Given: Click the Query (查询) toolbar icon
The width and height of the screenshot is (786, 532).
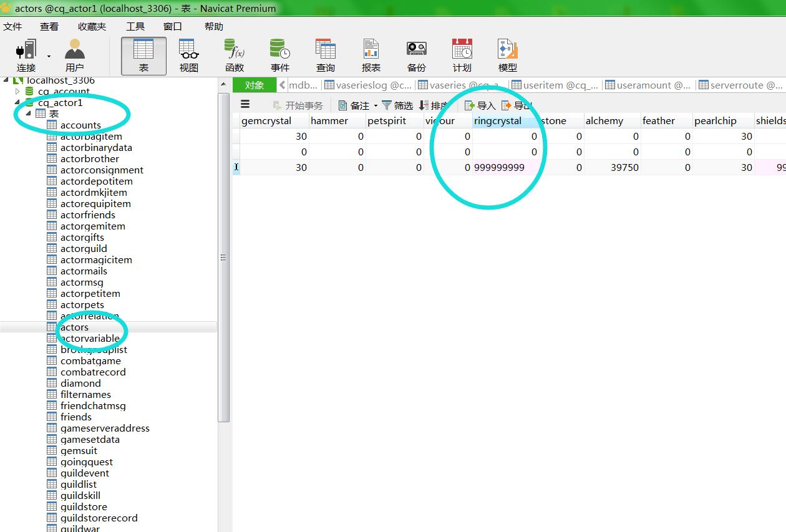Looking at the screenshot, I should tap(326, 50).
